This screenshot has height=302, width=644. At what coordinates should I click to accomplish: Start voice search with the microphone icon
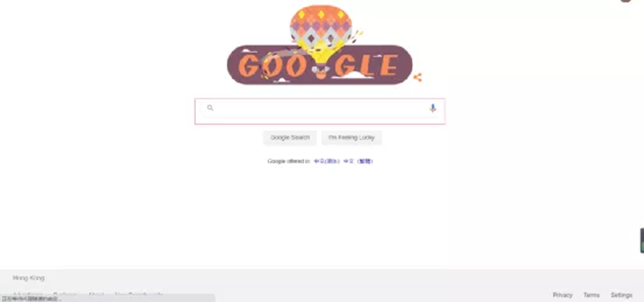tap(432, 108)
